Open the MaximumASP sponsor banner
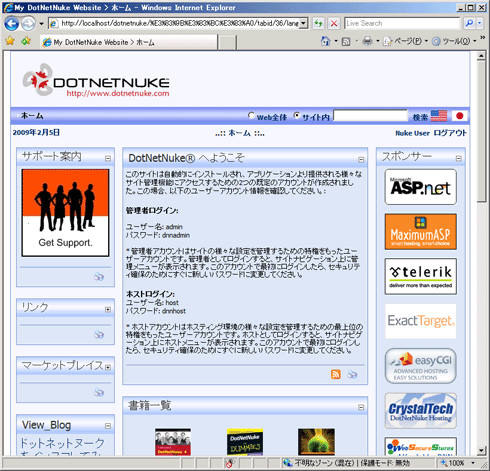Image resolution: width=490 pixels, height=471 pixels. coord(421,232)
